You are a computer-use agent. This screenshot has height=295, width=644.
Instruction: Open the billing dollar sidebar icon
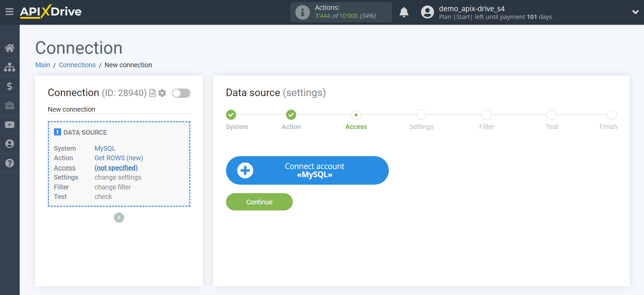[x=10, y=86]
